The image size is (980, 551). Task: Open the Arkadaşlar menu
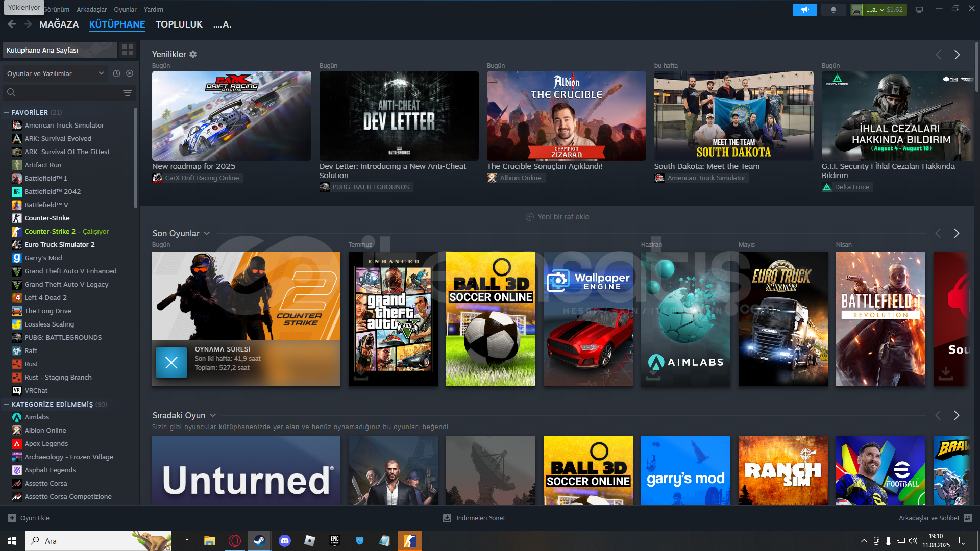click(92, 9)
